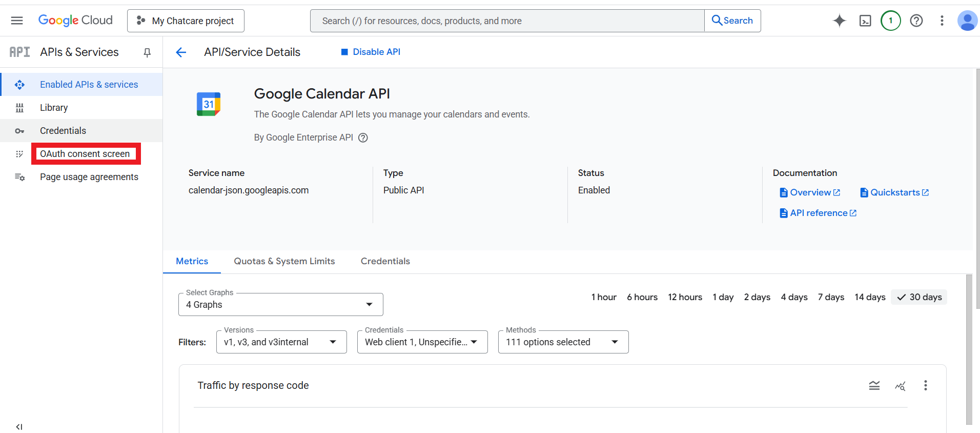Select the 1 hour time range

604,297
